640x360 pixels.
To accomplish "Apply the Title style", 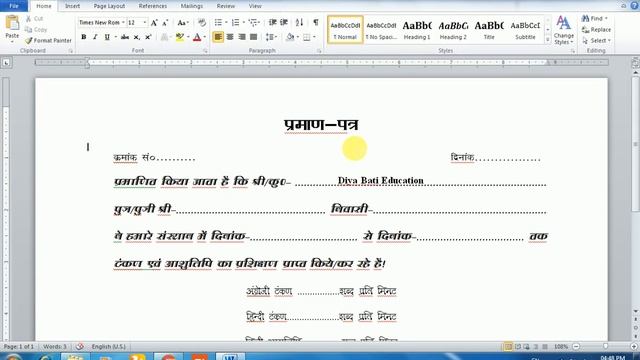I will 489,30.
